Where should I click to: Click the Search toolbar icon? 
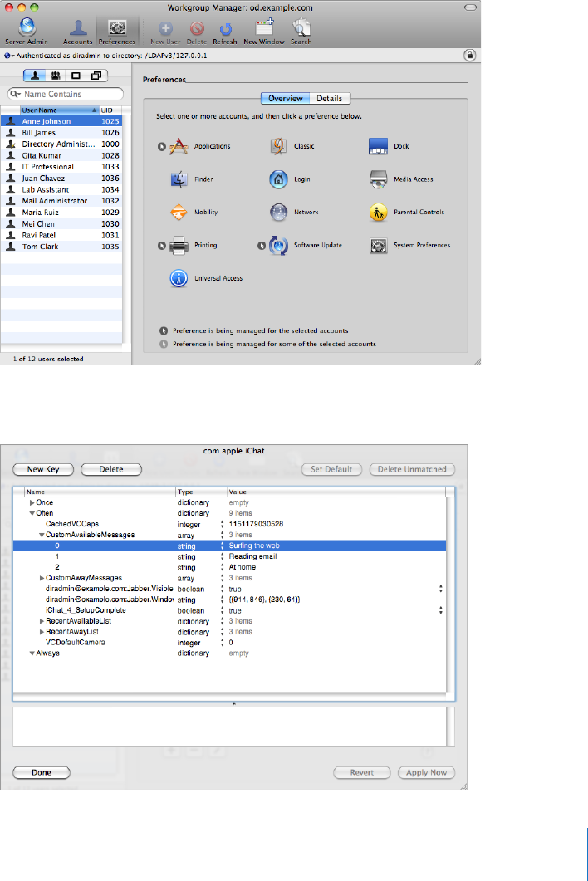click(301, 32)
